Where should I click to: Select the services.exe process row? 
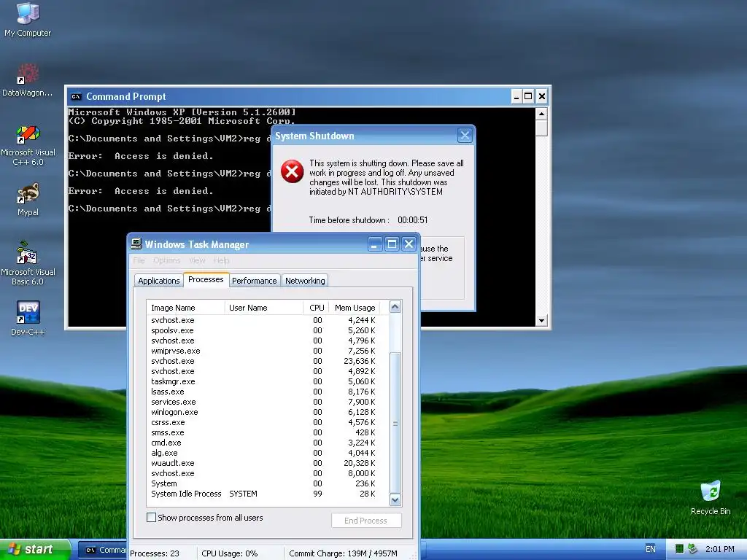[x=267, y=402]
